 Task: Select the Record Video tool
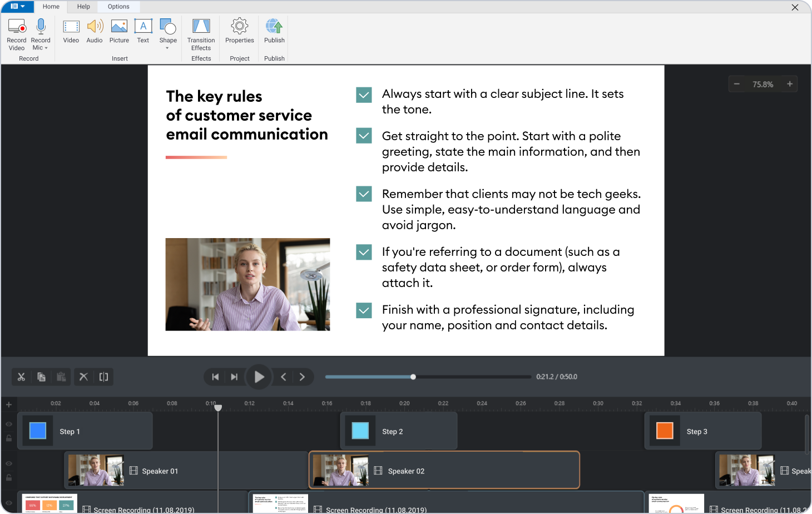pos(16,32)
